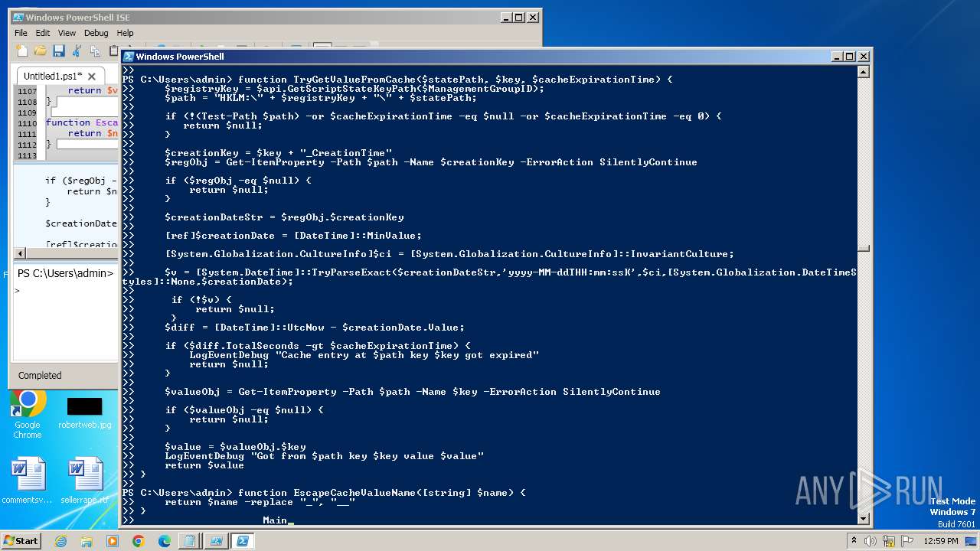Select robertweb.jpg desktop file
Viewport: 980px width, 551px height.
[x=84, y=413]
